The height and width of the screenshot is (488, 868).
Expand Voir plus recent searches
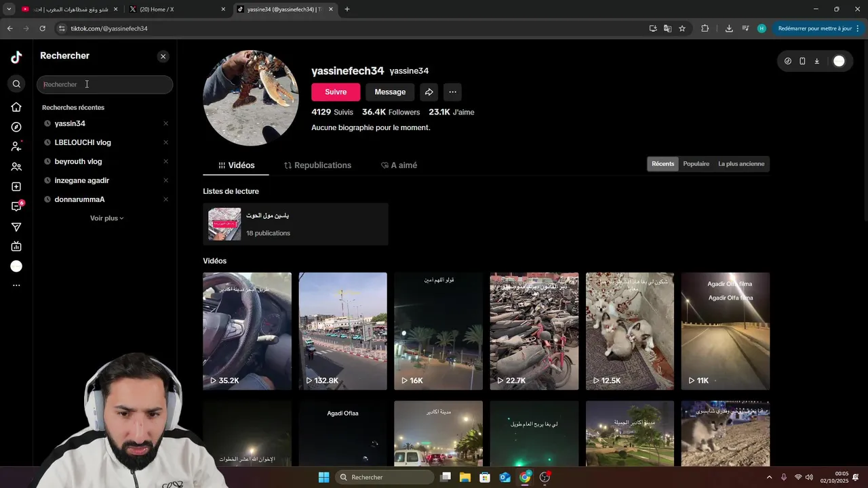pos(106,218)
